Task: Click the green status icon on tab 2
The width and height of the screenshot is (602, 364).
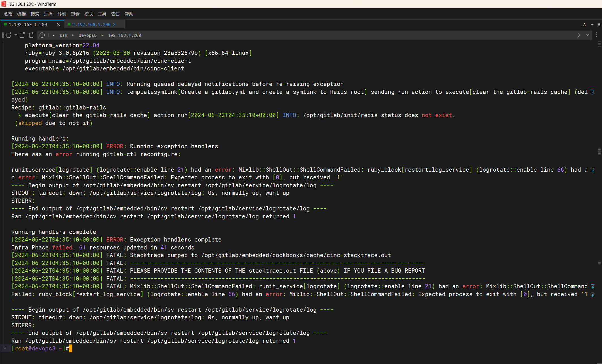Action: 69,24
